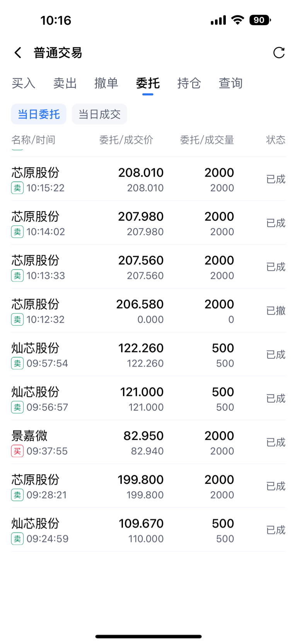Select the 当日成交 filter
297x644 pixels.
[99, 114]
